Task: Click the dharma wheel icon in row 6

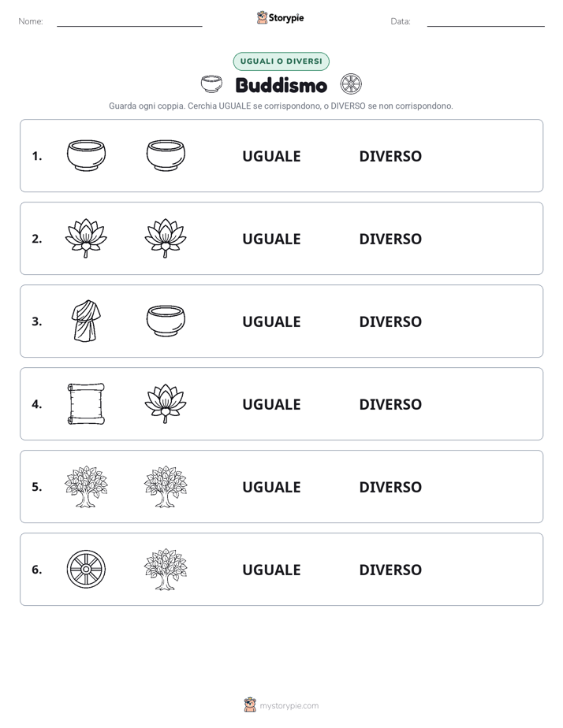Action: (87, 569)
